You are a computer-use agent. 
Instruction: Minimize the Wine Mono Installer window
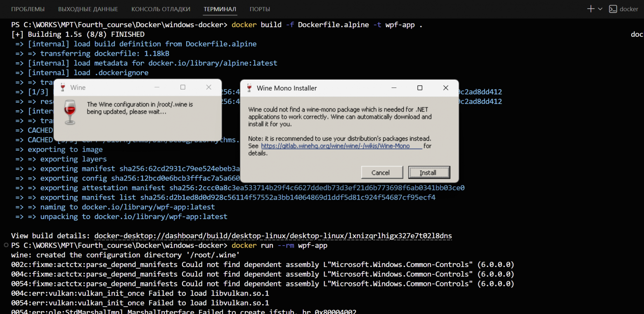[x=394, y=88]
